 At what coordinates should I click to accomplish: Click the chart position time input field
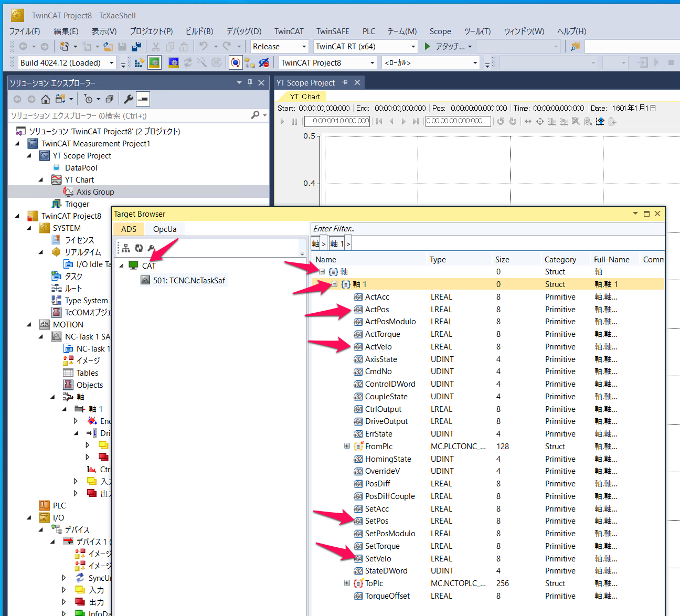point(458,121)
